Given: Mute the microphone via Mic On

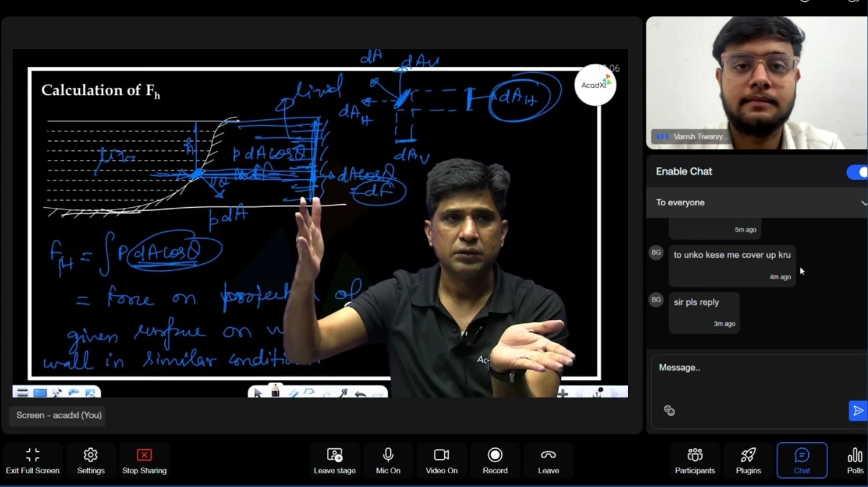Looking at the screenshot, I should (388, 460).
